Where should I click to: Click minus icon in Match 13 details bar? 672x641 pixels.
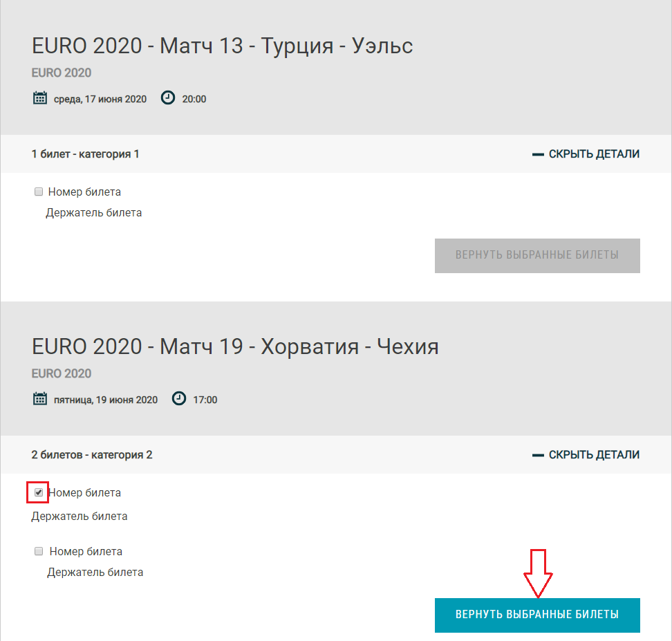538,154
